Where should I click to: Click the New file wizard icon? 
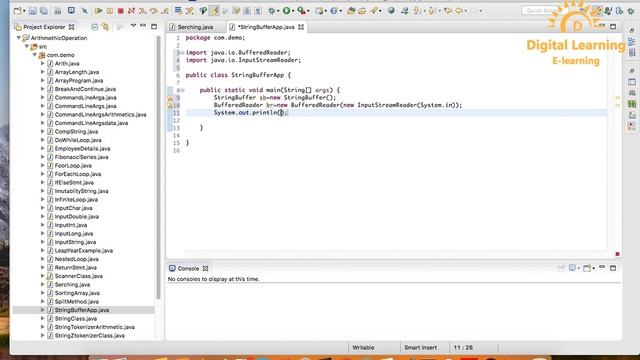click(x=18, y=11)
